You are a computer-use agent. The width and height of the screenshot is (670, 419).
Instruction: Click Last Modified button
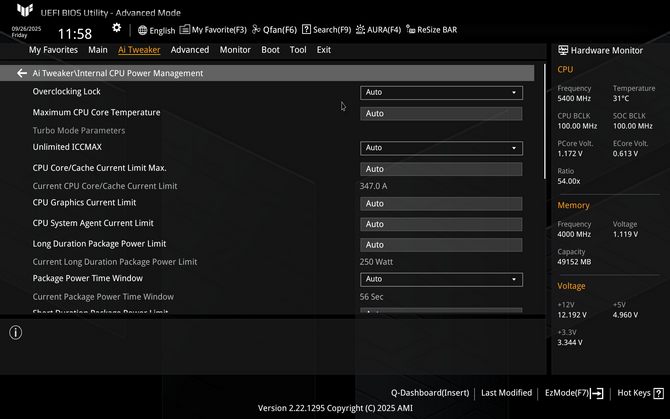pos(506,393)
